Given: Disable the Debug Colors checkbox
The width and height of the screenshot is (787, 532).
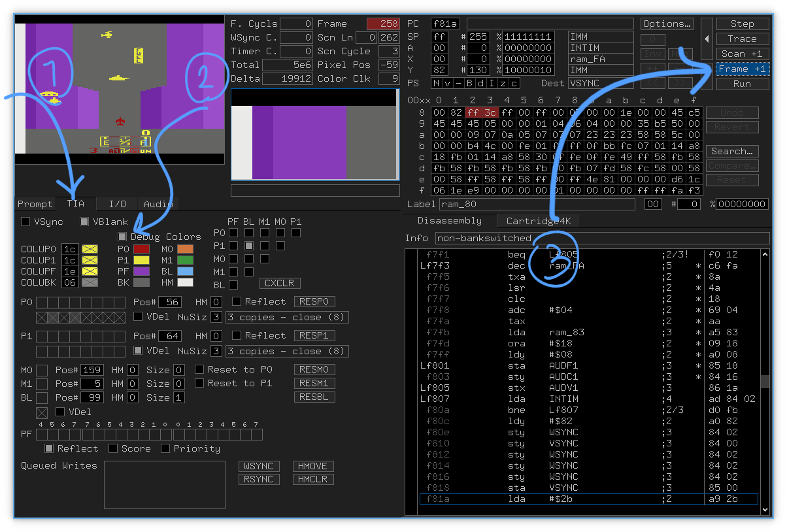Looking at the screenshot, I should pos(122,237).
